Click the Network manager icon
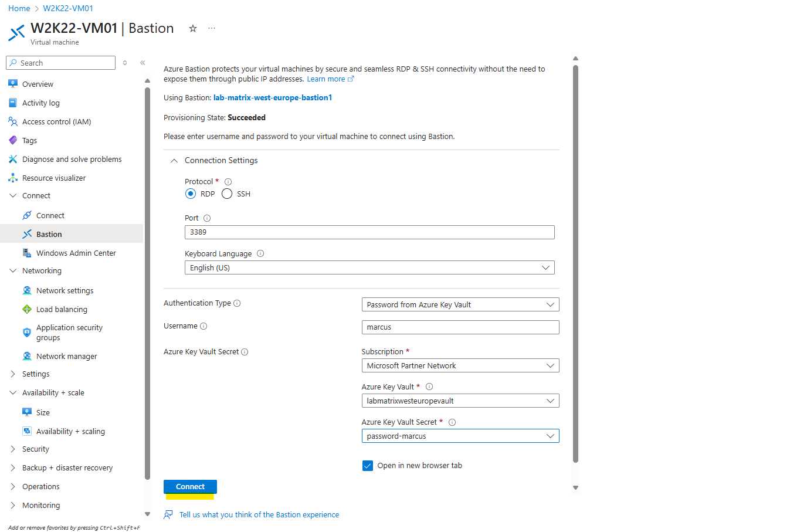807x532 pixels. pyautogui.click(x=27, y=356)
